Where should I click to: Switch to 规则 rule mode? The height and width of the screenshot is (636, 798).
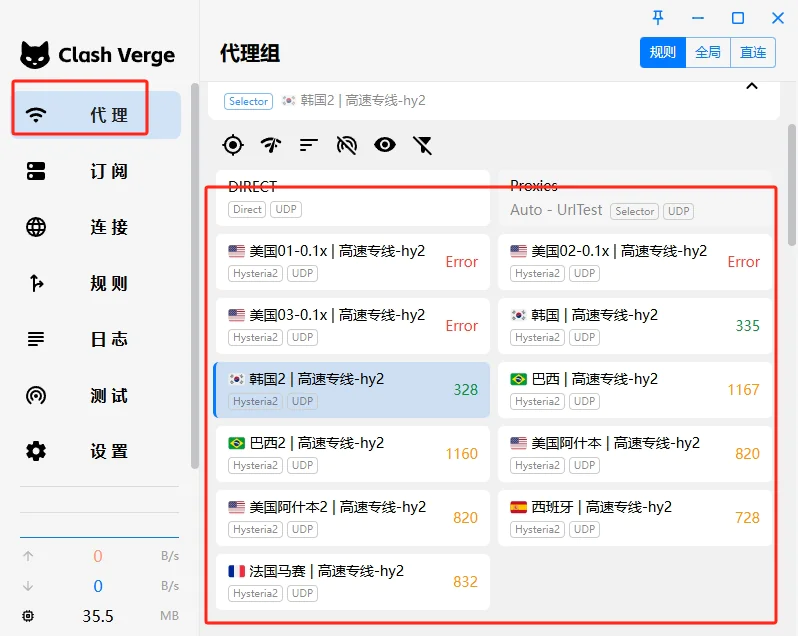pyautogui.click(x=663, y=53)
